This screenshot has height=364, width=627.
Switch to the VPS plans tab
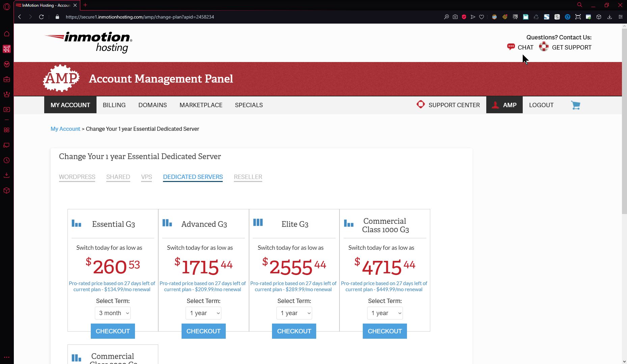[146, 177]
